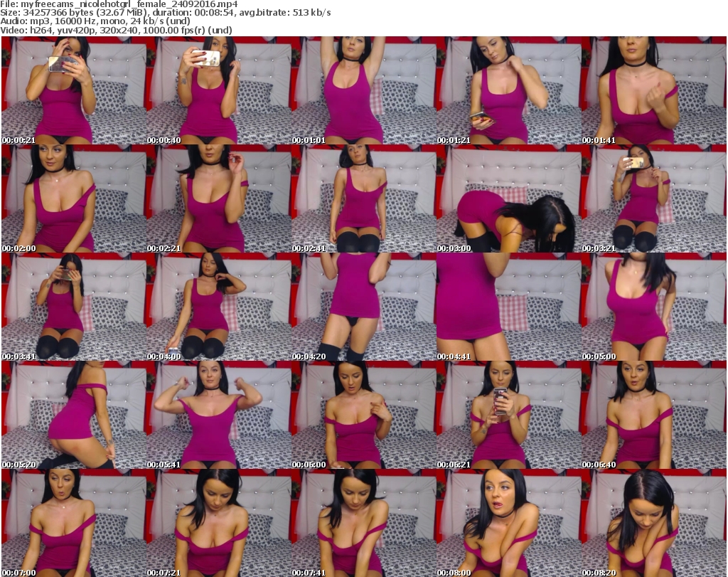The image size is (728, 577).
Task: Click the 00:01:41 frame thumbnail
Action: click(653, 90)
